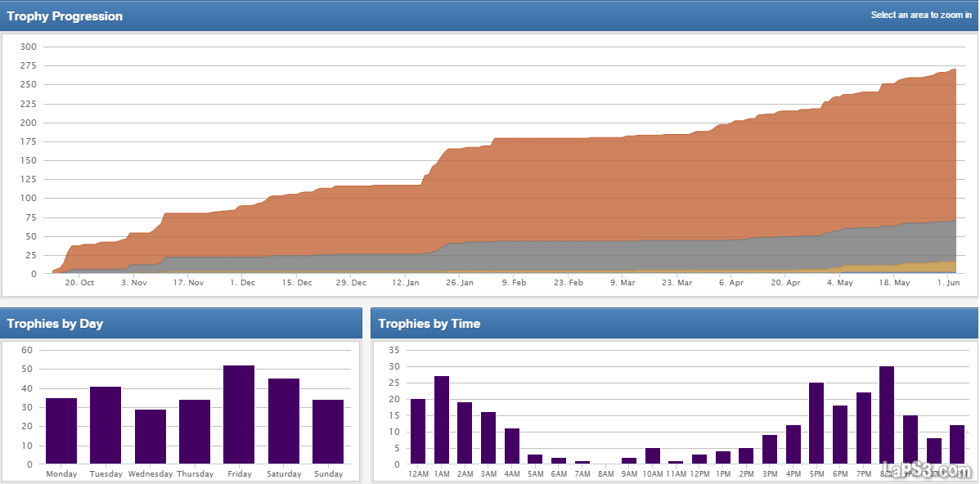Select the Saturday bar in the day chart
Image resolution: width=980 pixels, height=484 pixels.
tap(283, 421)
